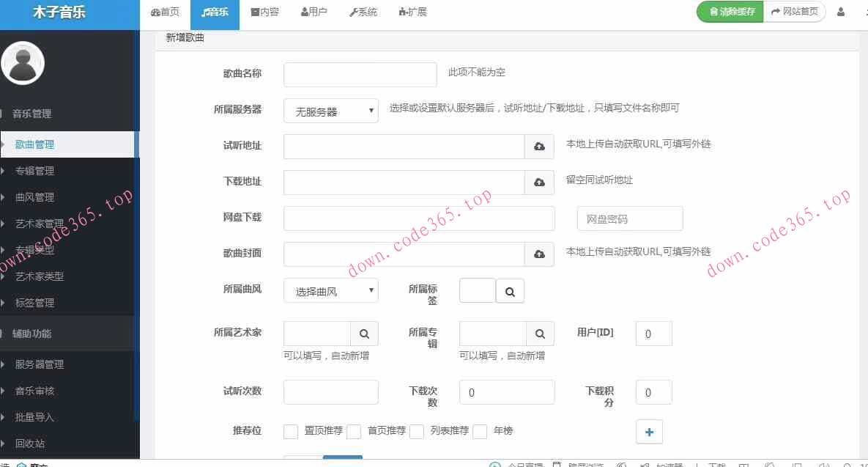Click the search icon beside 所属专辑
The width and height of the screenshot is (868, 467).
coord(540,334)
